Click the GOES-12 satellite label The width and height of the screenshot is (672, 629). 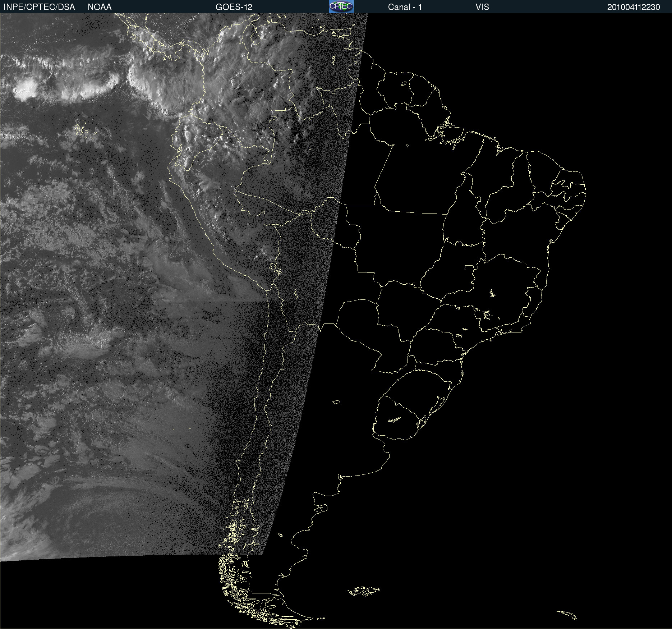click(234, 7)
